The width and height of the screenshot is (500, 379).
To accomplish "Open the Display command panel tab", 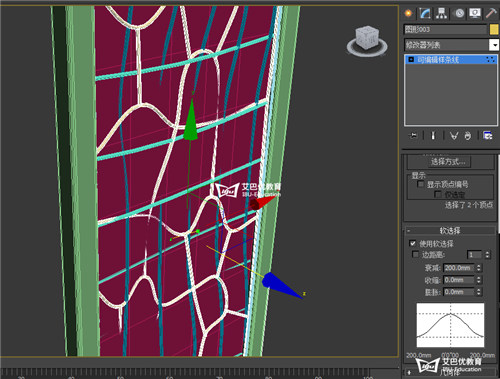I will 475,13.
